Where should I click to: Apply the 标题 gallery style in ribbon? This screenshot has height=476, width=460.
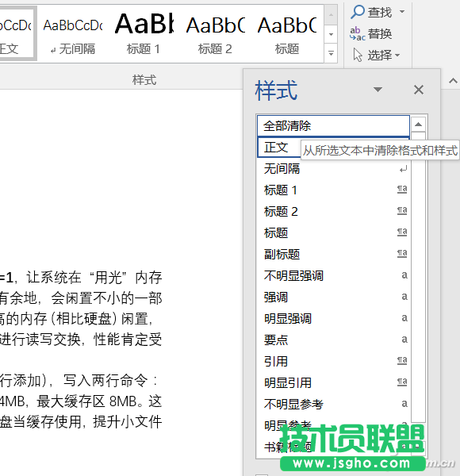287,34
